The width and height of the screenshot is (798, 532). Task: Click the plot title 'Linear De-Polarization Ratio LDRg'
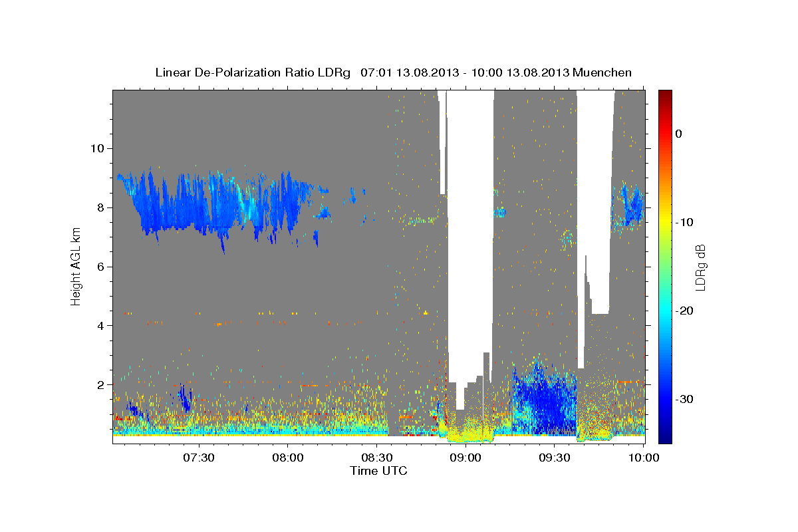(x=253, y=72)
